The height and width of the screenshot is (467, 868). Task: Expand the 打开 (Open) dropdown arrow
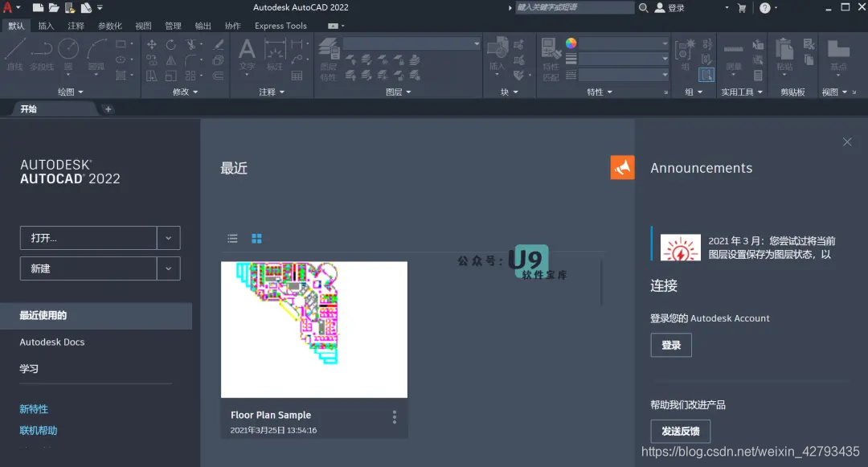pyautogui.click(x=168, y=238)
